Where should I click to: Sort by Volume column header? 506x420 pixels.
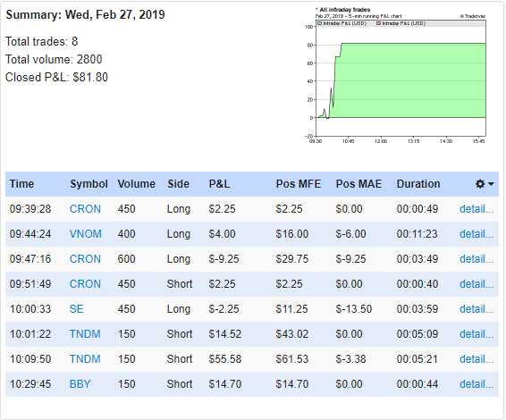tap(136, 184)
